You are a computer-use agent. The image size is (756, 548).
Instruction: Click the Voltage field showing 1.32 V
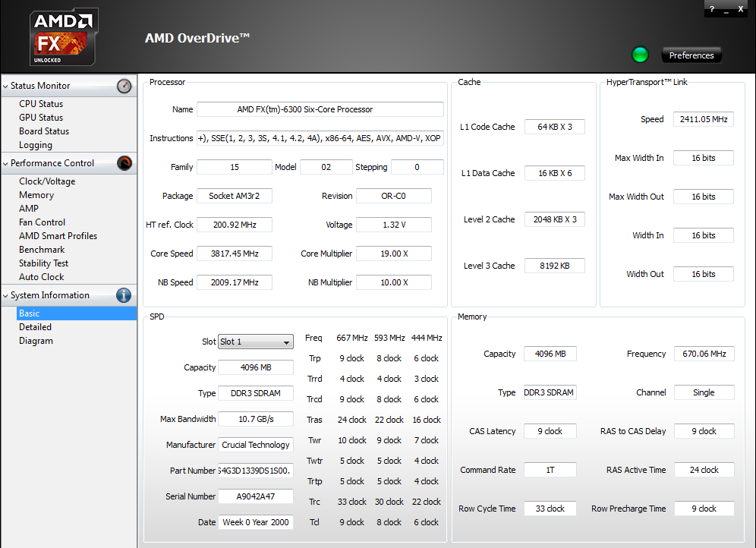point(393,225)
